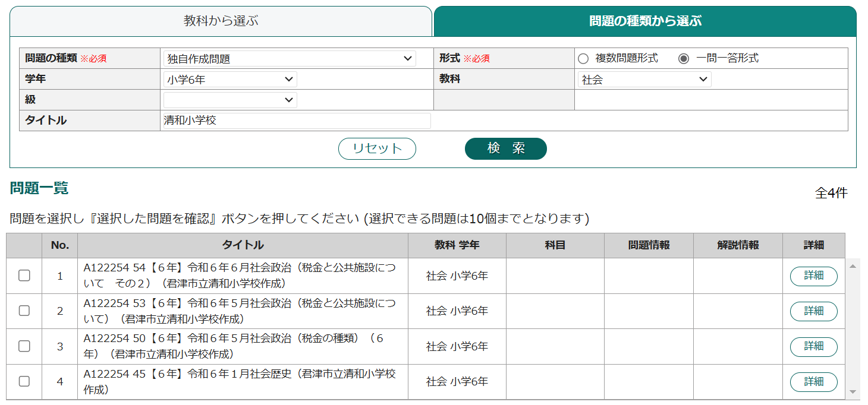Screen dimensions: 868x405
Task: Click 社会 小学6年 cell in row 4
Action: click(x=457, y=381)
